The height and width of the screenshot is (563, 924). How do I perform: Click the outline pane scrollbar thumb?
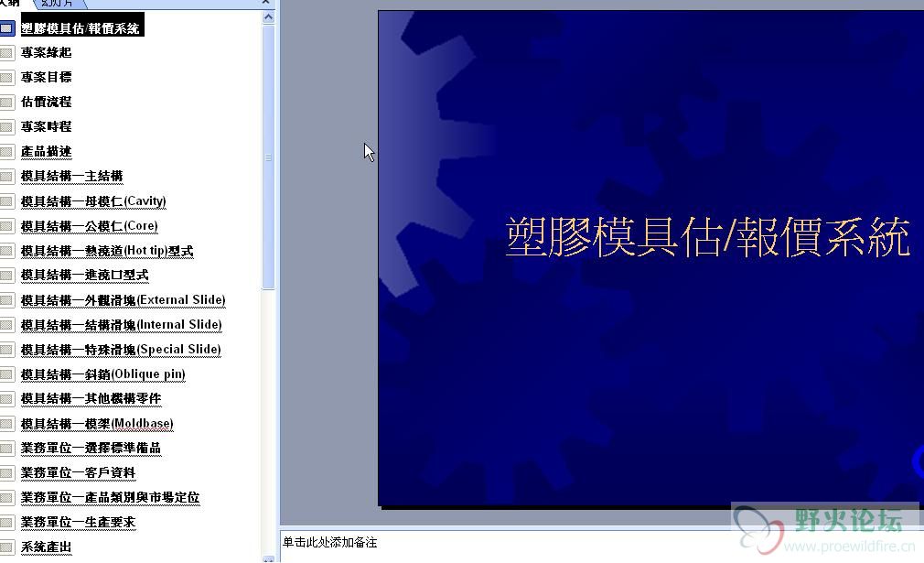(268, 157)
